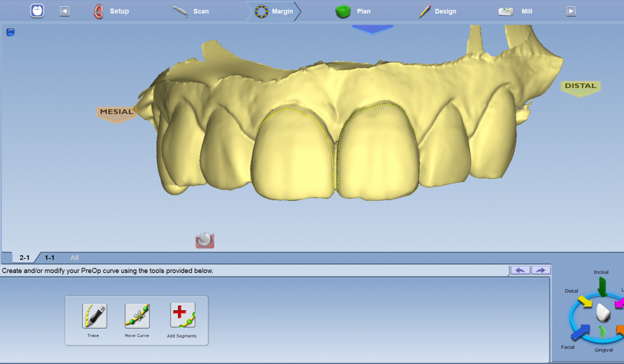624x364 pixels.
Task: Select the All teeth tab
Action: [x=74, y=257]
